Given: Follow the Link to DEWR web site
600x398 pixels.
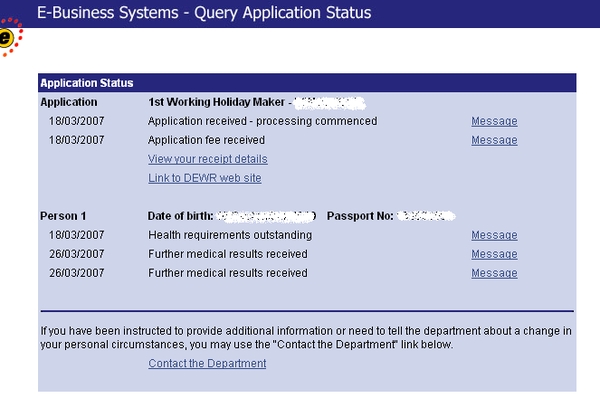Looking at the screenshot, I should [x=205, y=178].
